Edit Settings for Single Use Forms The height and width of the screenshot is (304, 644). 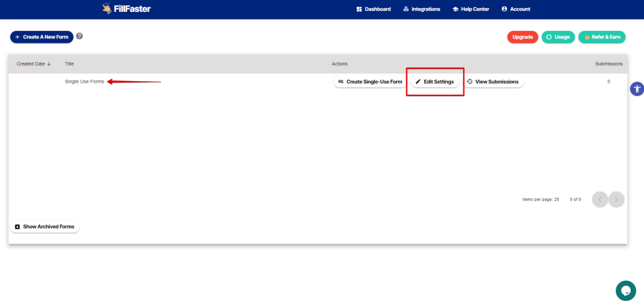[x=435, y=82]
